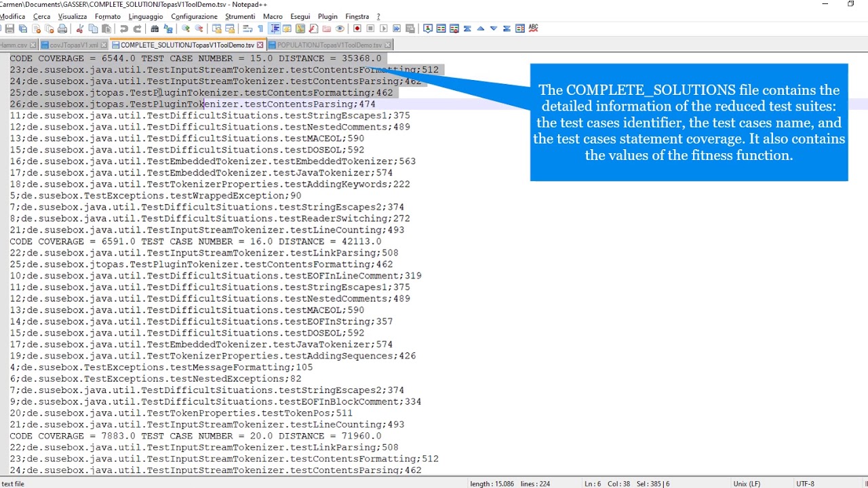Close the covJTopasV1.xml tab
868x488 pixels.
point(103,45)
